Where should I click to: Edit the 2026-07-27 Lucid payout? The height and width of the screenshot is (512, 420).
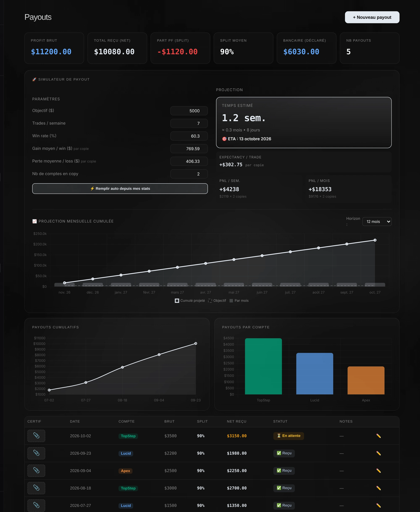(x=378, y=505)
